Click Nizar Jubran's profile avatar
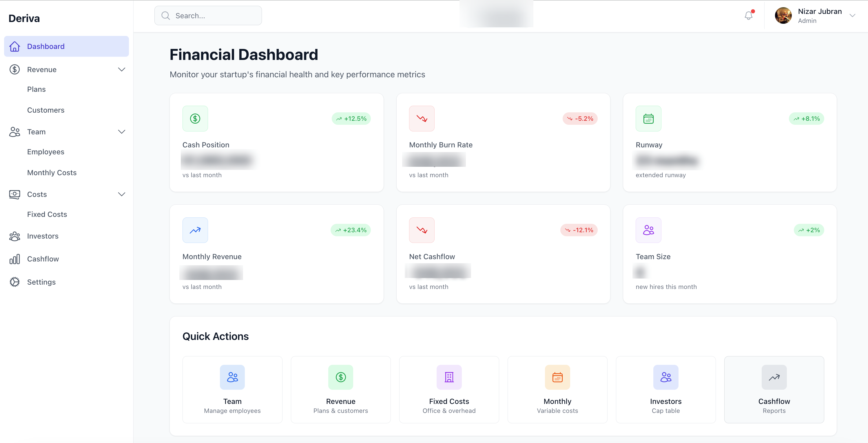The height and width of the screenshot is (443, 868). [x=783, y=15]
